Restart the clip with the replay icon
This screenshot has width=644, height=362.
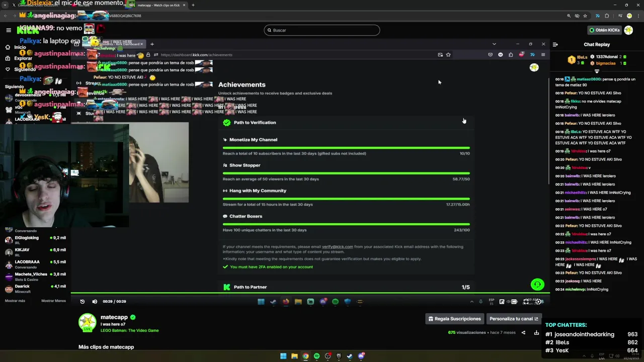pos(83,302)
